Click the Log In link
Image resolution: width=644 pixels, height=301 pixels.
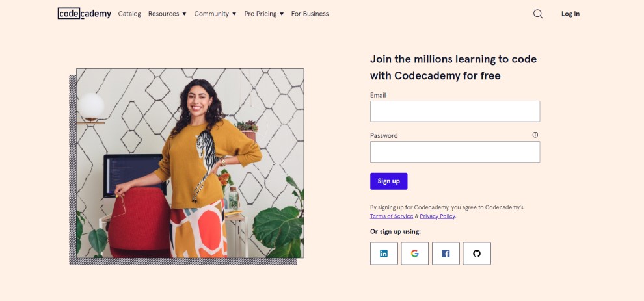tap(570, 14)
